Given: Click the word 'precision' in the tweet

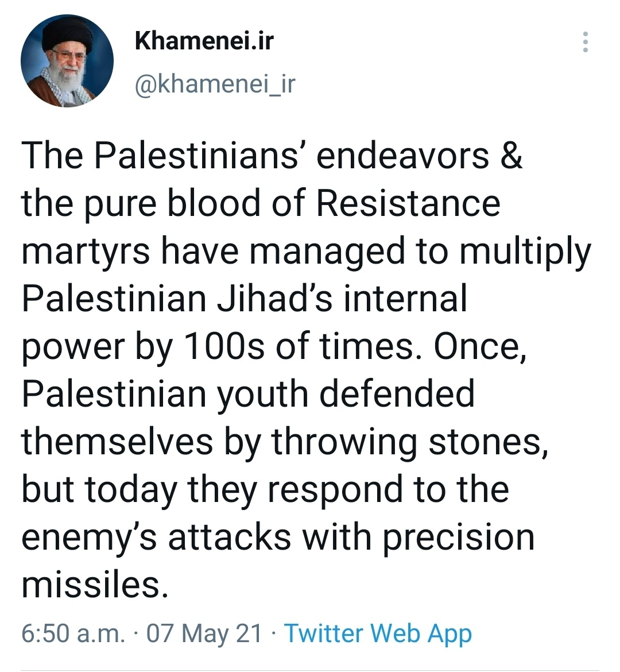Looking at the screenshot, I should (x=459, y=538).
